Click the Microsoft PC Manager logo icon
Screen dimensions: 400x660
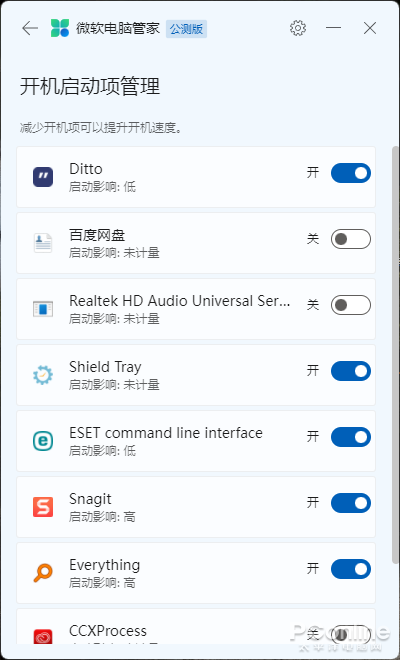pyautogui.click(x=60, y=28)
